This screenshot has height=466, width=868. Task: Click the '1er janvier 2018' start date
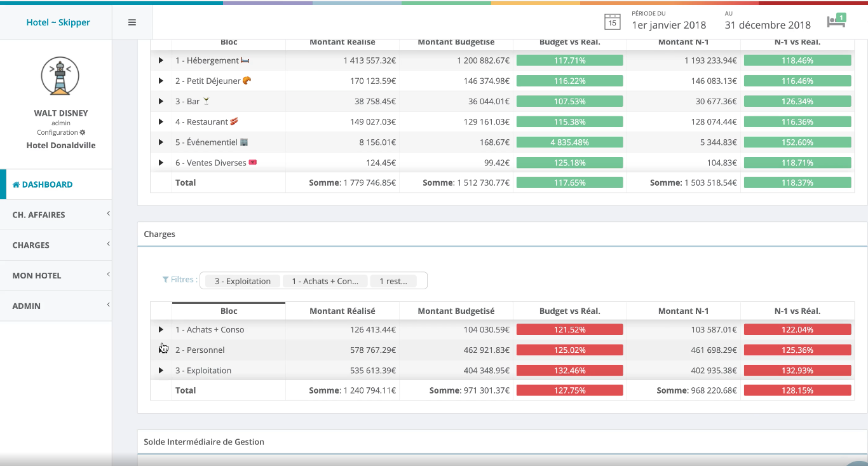[668, 25]
